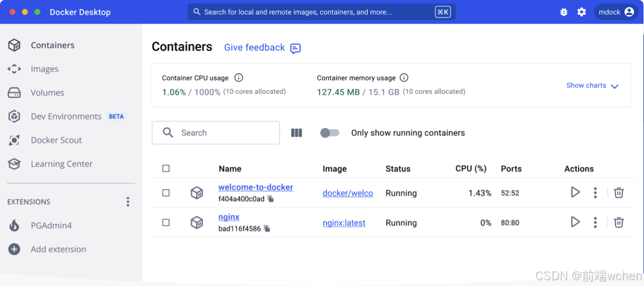Sort by the Status column header
644x286 pixels.
pyautogui.click(x=398, y=169)
